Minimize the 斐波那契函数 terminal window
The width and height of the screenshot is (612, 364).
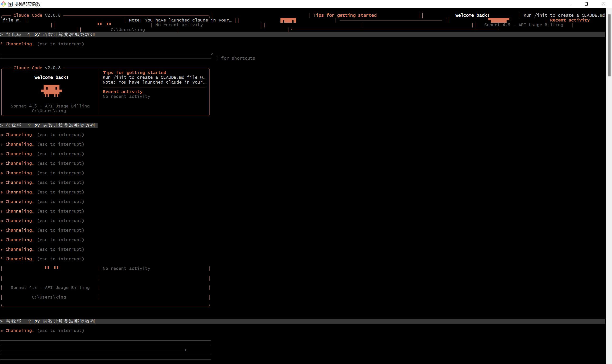pos(570,4)
